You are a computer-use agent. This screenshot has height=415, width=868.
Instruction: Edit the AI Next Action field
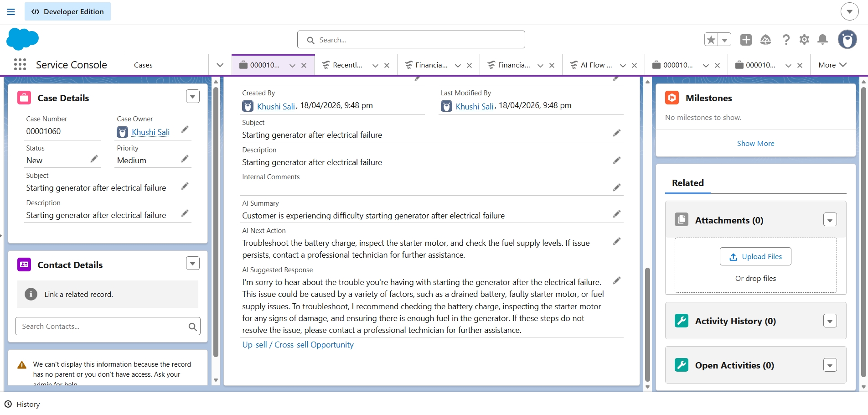click(x=617, y=241)
